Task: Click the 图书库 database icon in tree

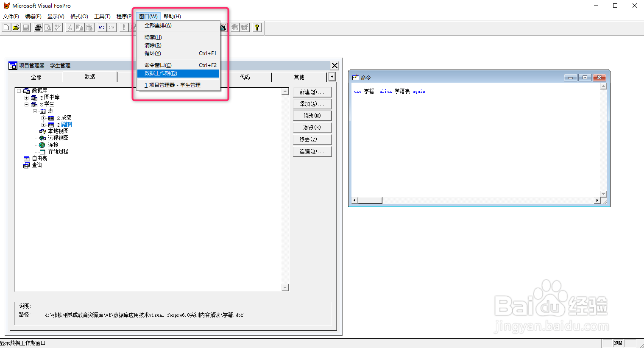Action: point(34,97)
